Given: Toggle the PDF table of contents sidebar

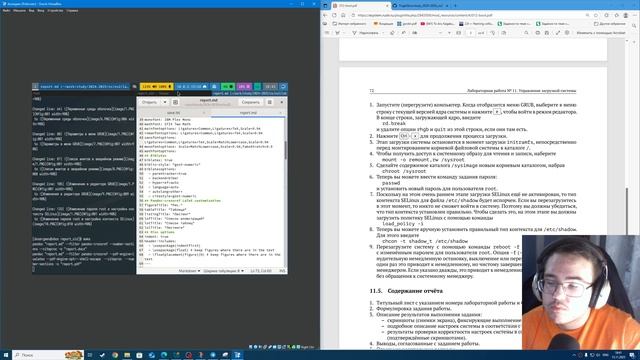Looking at the screenshot, I should click(327, 33).
